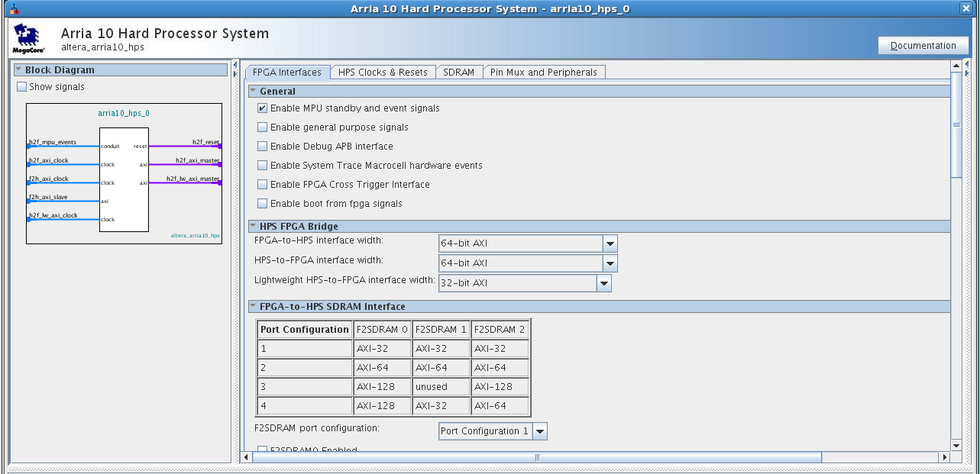Click h2f_axi_master signal in diagram
The width and height of the screenshot is (980, 474).
point(197,160)
